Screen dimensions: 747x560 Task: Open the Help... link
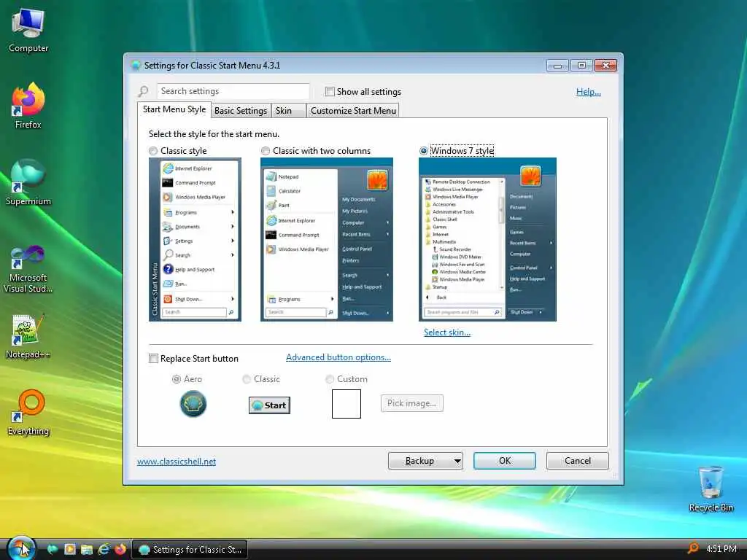pos(589,92)
